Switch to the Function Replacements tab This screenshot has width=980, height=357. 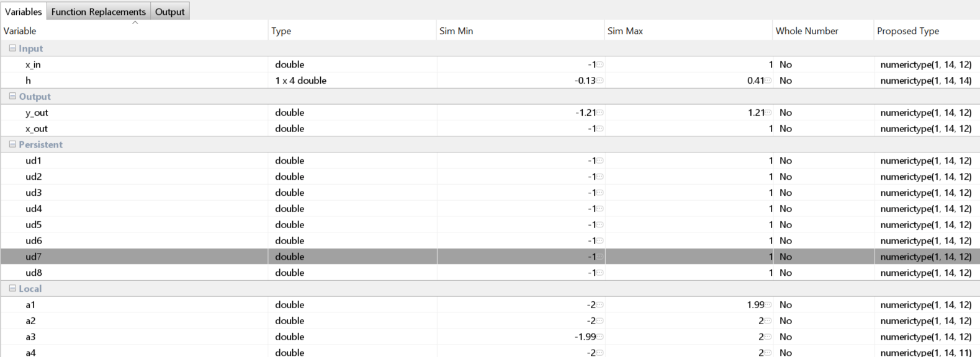(99, 12)
